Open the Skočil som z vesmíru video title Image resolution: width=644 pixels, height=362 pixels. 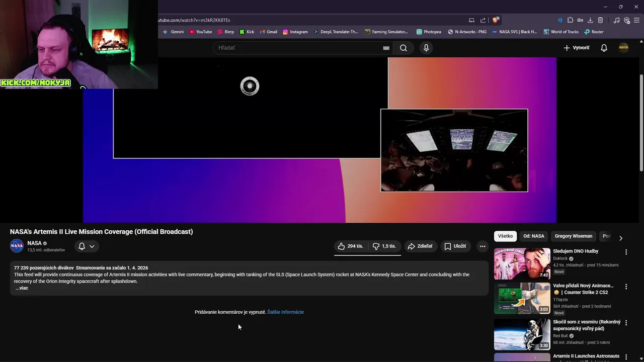587,325
